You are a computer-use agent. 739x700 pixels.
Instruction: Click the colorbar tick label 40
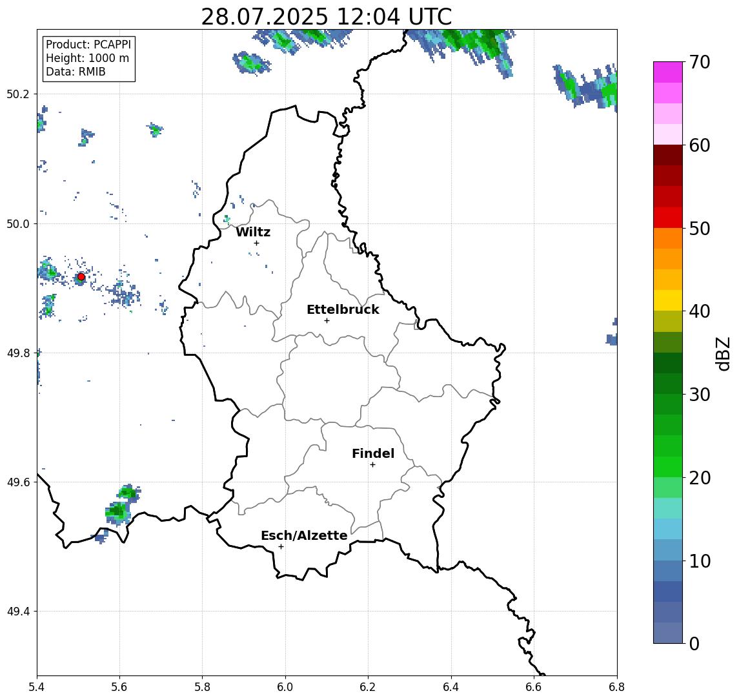700,311
